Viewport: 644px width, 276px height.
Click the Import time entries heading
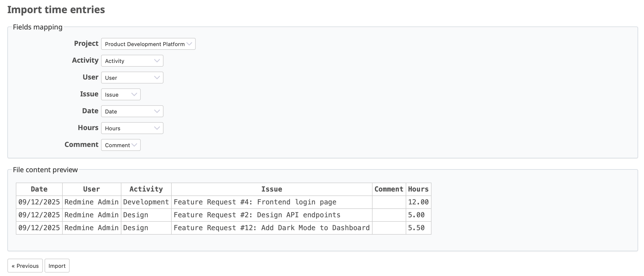pos(56,10)
